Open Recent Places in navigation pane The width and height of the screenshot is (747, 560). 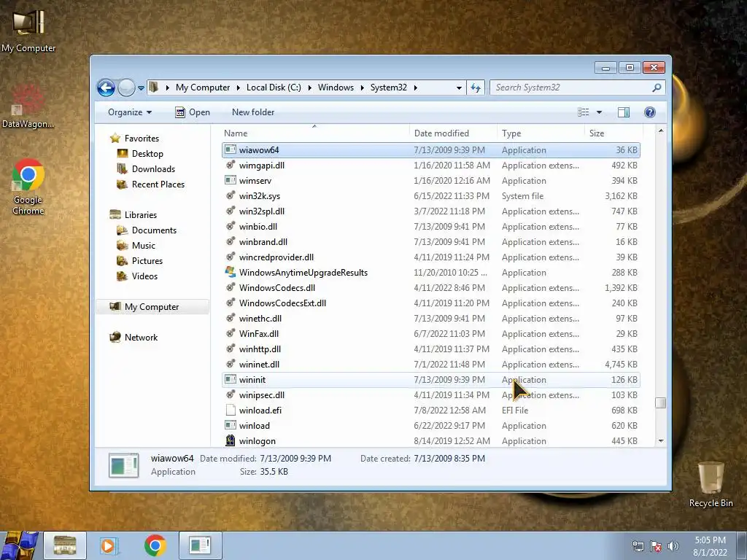[150, 184]
